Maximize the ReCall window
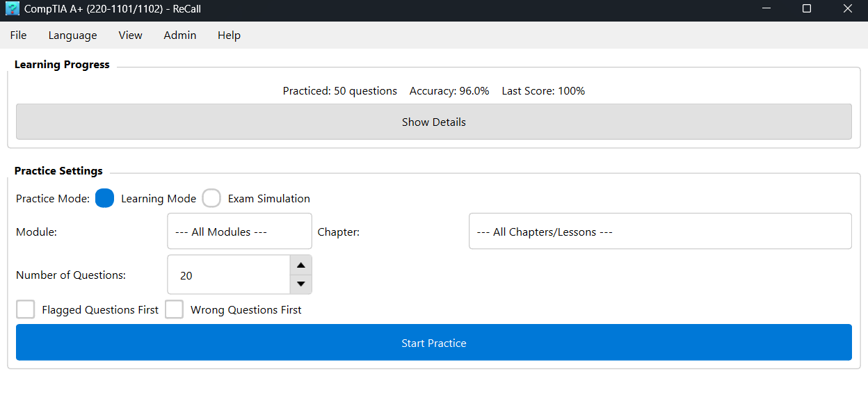 point(807,9)
